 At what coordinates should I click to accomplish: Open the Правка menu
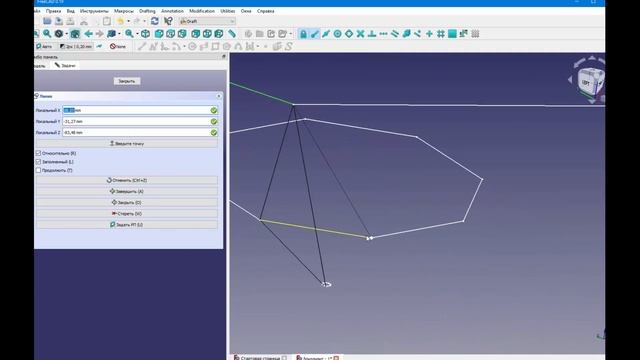53,11
